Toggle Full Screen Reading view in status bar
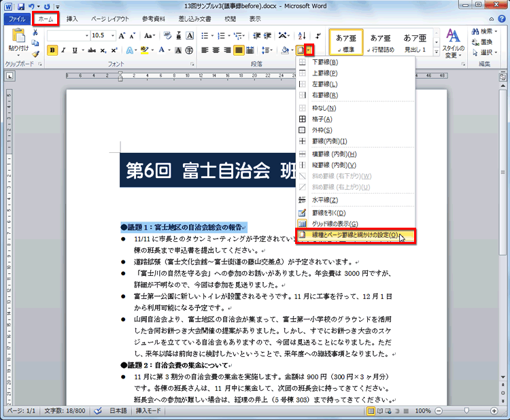Screen dimensions: 510x420 [x=379, y=411]
